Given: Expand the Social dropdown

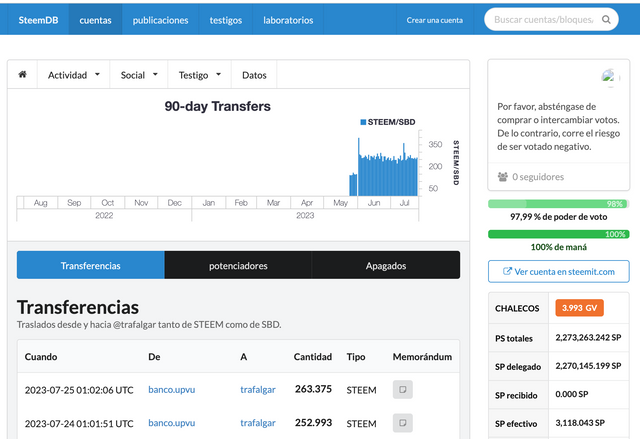Looking at the screenshot, I should point(139,75).
